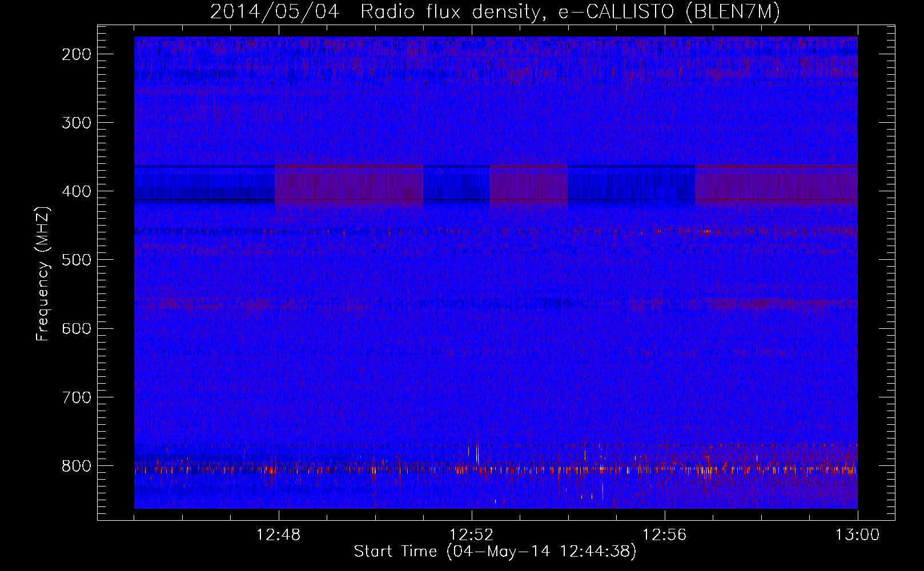Image resolution: width=924 pixels, height=571 pixels.
Task: Select the 500 frequency tick label
Action: (x=77, y=260)
